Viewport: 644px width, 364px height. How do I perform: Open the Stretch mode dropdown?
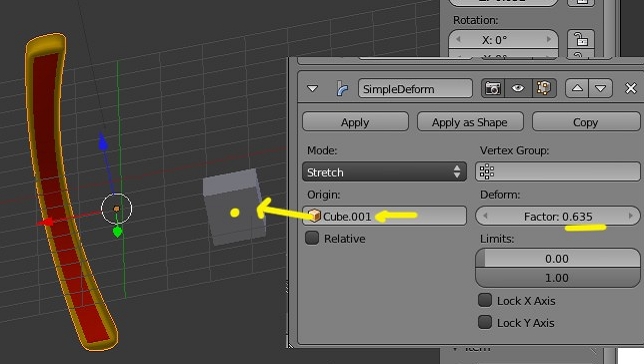384,172
